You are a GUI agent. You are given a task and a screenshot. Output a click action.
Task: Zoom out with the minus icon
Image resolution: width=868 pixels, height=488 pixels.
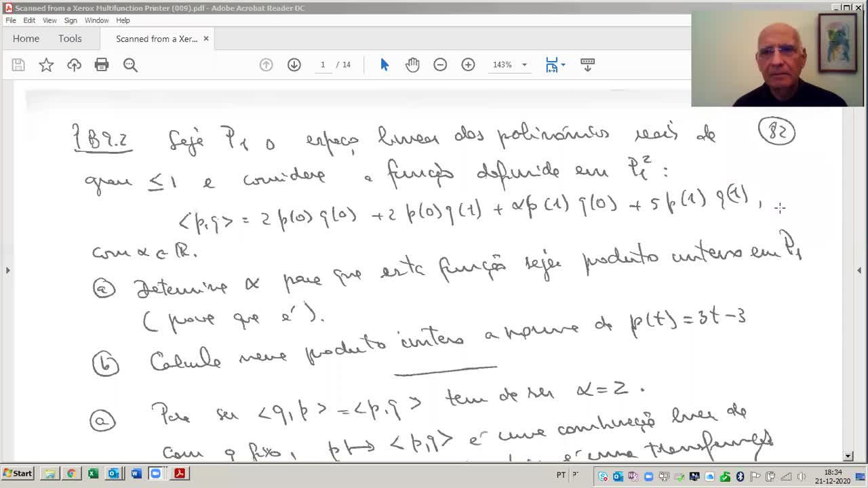point(440,64)
